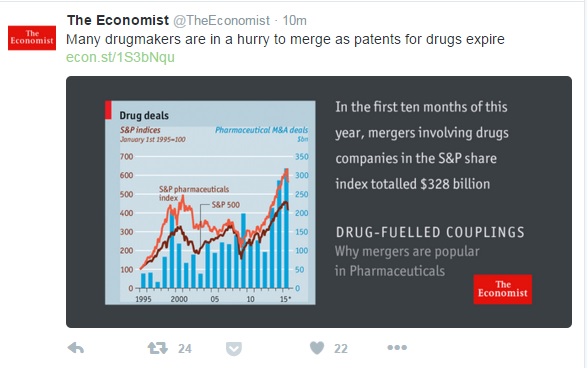
Task: Click the DRUG-FUELLED COUPLINGS headline
Action: 430,232
